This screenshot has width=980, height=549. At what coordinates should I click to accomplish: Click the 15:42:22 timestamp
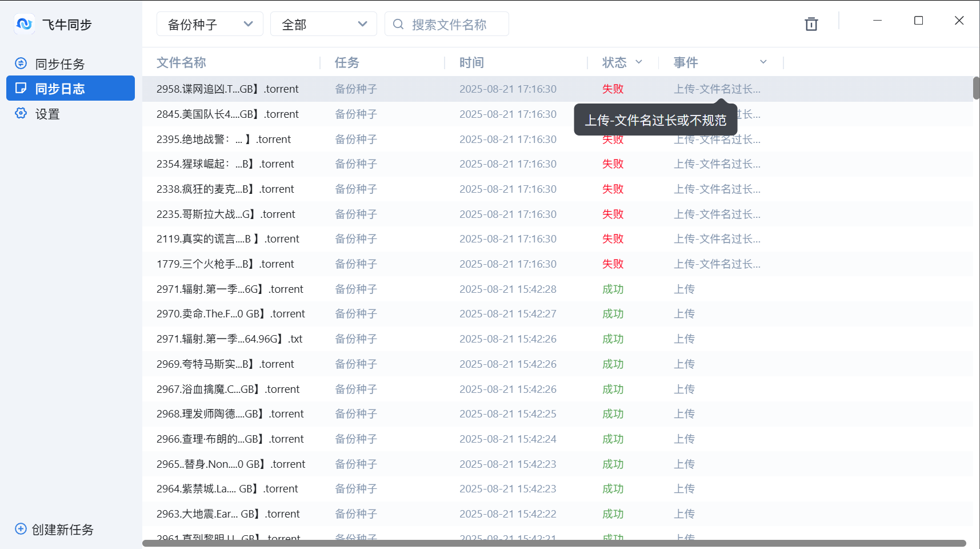(508, 514)
